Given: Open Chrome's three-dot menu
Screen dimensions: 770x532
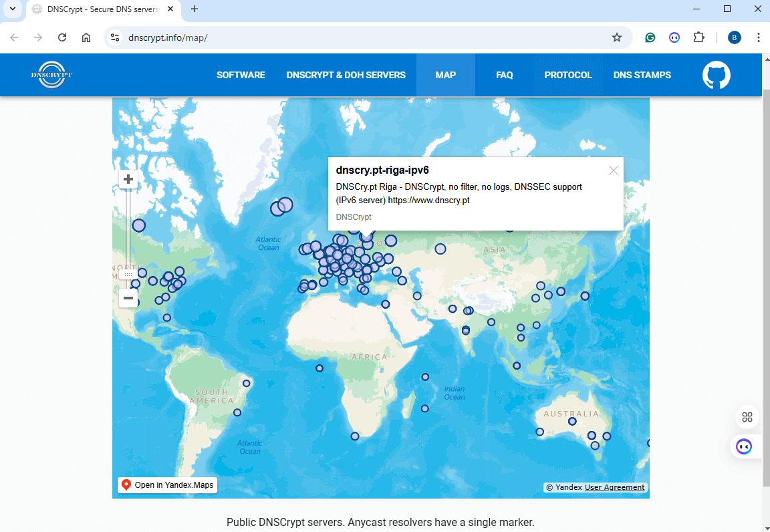Looking at the screenshot, I should click(758, 37).
